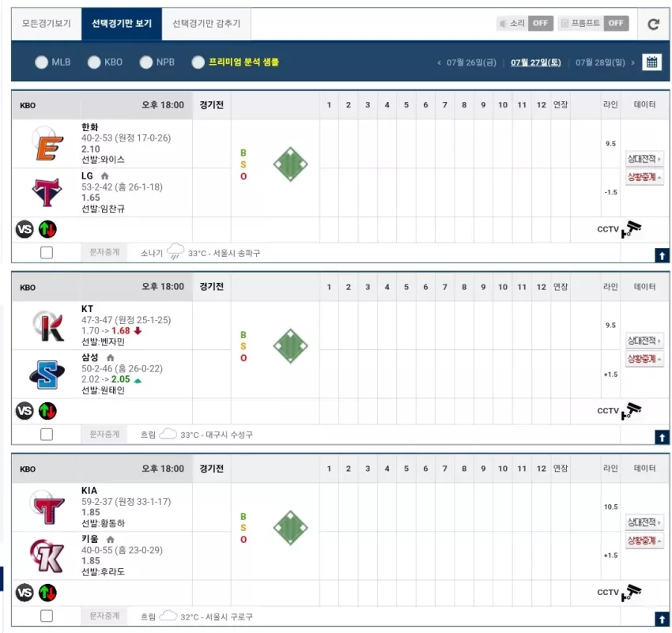This screenshot has height=633, width=672.
Task: Click 한화 team name
Action: tap(90, 126)
